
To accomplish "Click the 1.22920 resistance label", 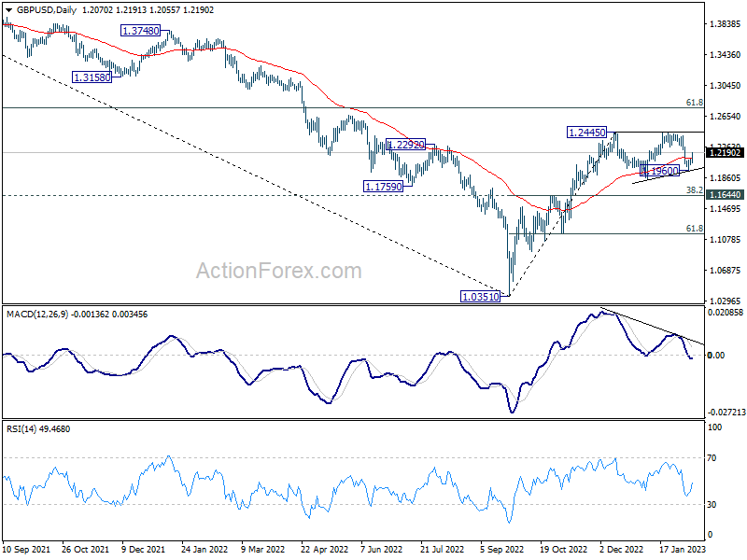I will (x=405, y=145).
